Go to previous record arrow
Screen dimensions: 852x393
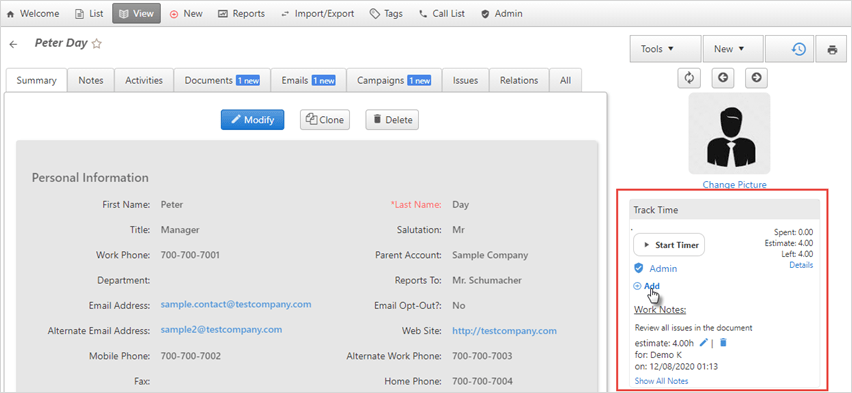click(723, 78)
